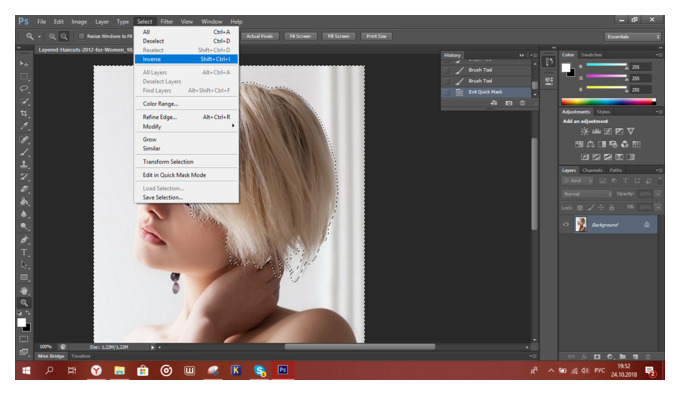Toggle lock transparent pixels in Layers

click(x=580, y=208)
